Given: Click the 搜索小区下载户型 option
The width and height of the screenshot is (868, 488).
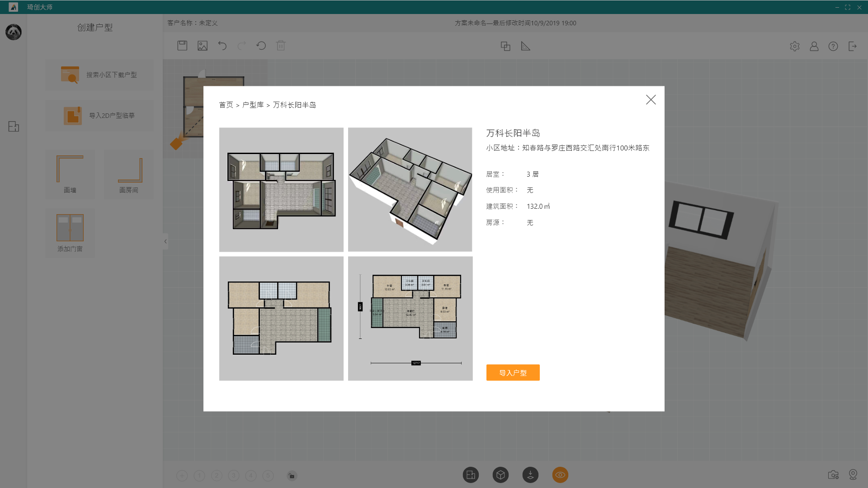Looking at the screenshot, I should click(99, 75).
